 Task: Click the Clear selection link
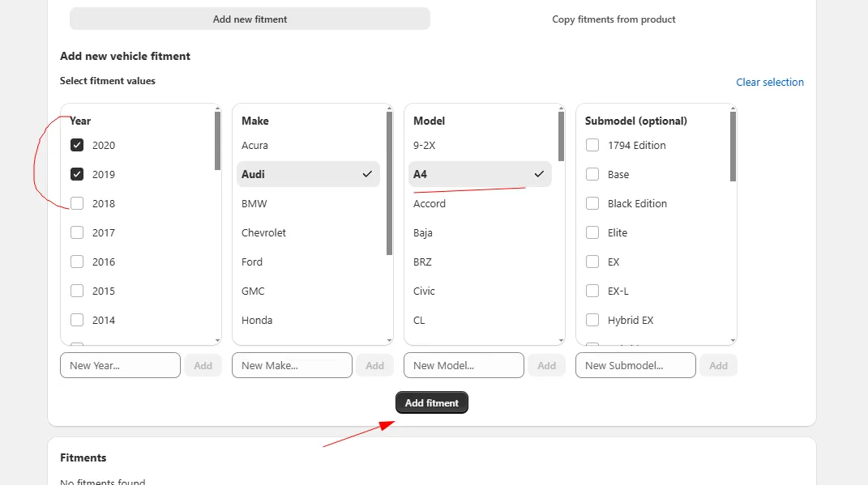click(769, 83)
